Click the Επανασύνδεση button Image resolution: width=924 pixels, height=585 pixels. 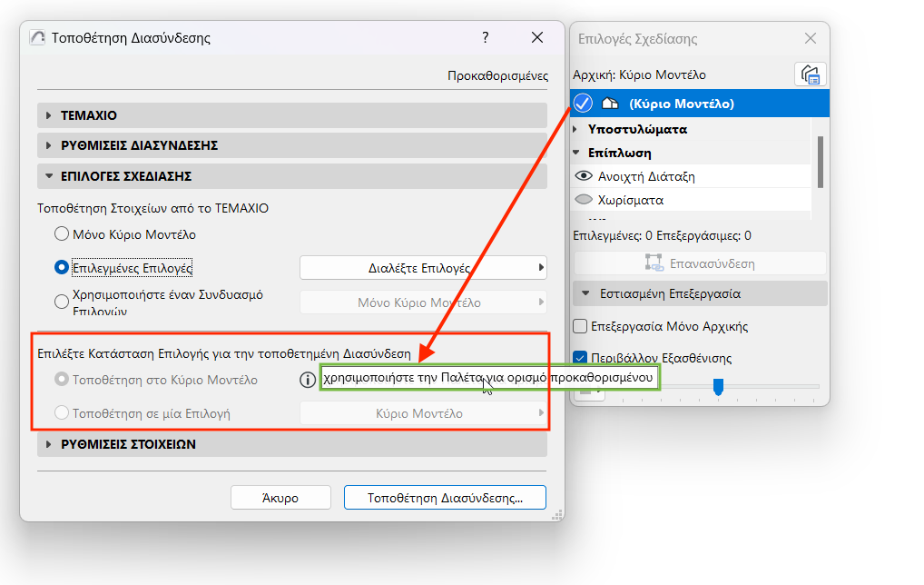(x=700, y=263)
